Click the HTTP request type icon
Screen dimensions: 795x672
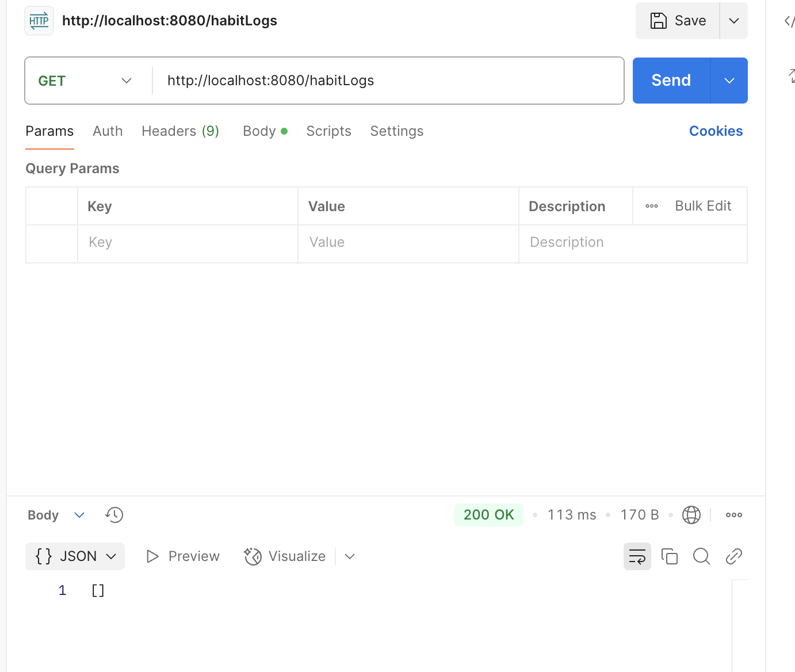tap(39, 21)
